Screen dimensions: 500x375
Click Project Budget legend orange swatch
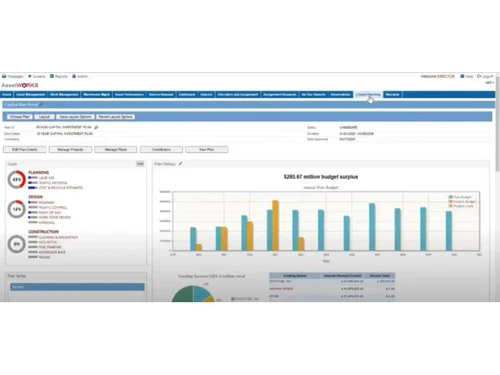tap(451, 202)
